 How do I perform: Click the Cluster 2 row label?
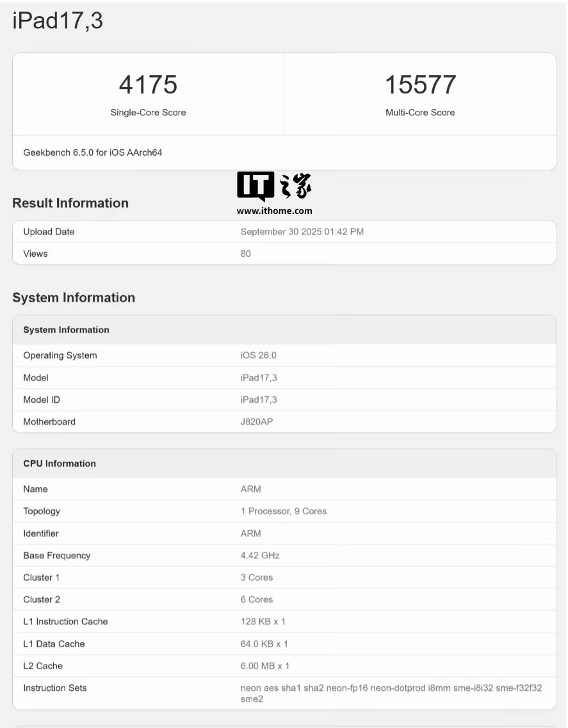coord(41,599)
